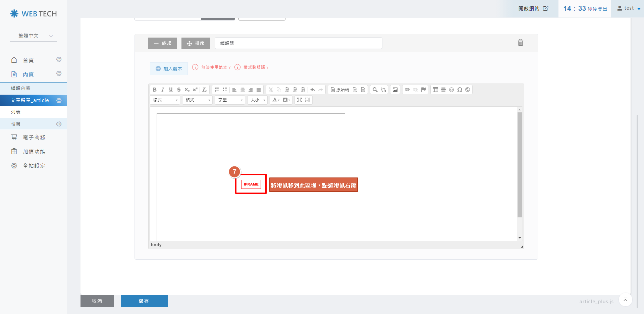The image size is (644, 314).
Task: Toggle italic formatting in the editor toolbar
Action: (x=163, y=90)
